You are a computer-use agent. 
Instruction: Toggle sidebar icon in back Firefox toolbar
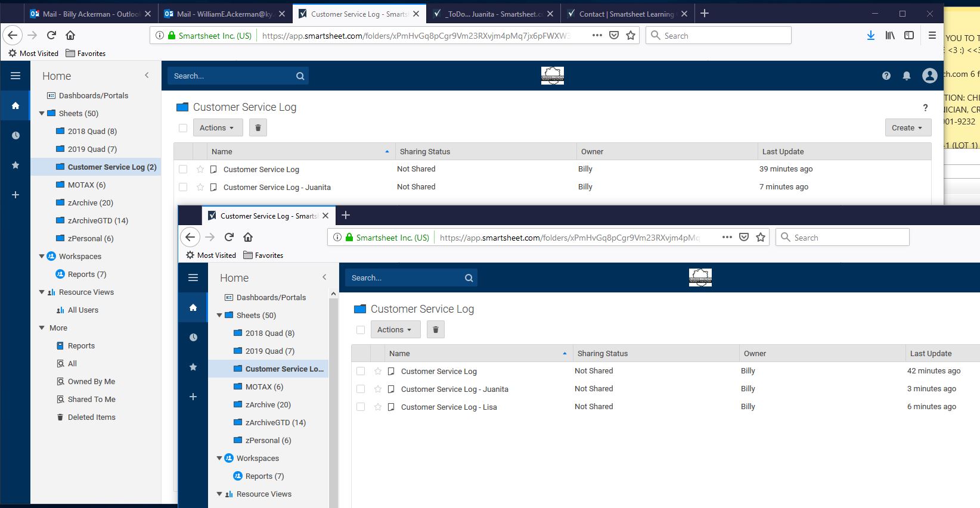(x=909, y=36)
